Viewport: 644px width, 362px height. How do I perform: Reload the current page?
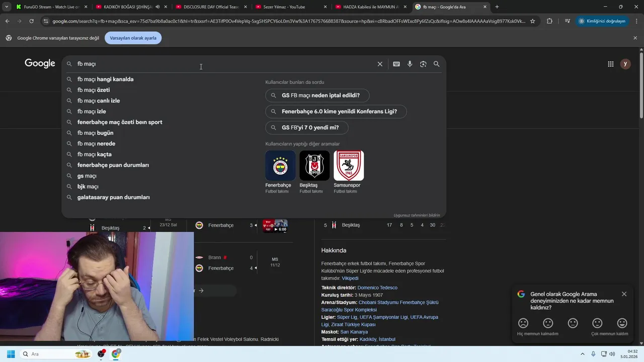31,21
